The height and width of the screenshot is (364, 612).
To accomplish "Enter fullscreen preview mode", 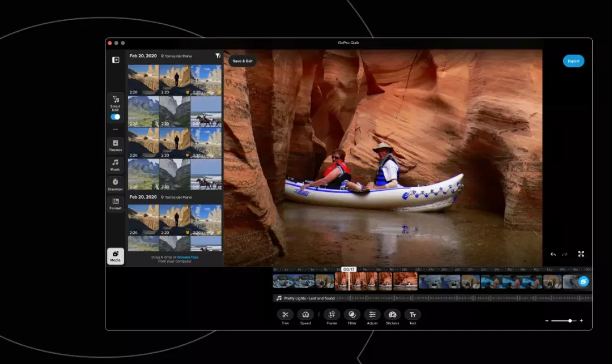I will coord(581,254).
